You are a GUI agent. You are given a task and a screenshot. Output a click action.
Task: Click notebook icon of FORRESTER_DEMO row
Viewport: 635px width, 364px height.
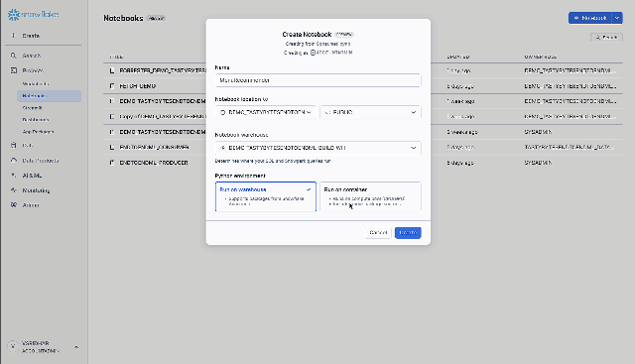[x=112, y=70]
